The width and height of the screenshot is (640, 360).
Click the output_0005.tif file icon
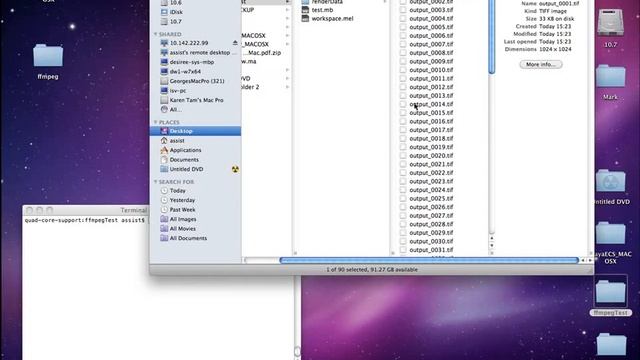[403, 27]
